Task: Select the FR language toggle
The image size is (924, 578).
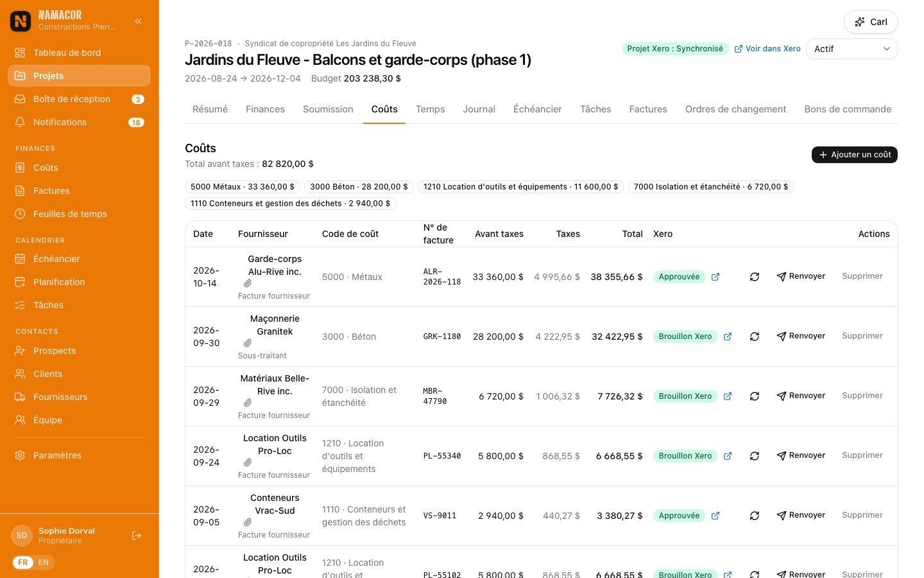Action: tap(23, 563)
